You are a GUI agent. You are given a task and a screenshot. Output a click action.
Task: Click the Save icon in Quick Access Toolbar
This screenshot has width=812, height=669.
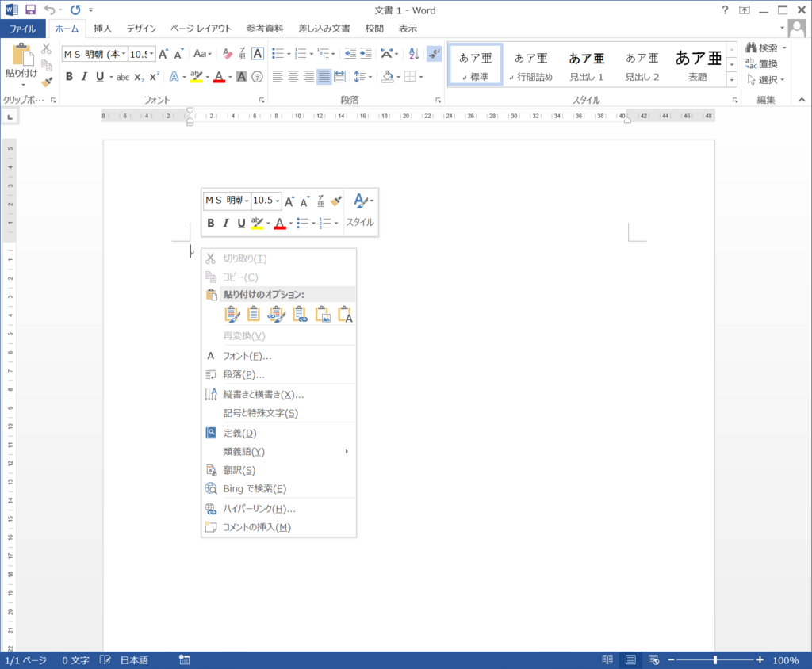tap(29, 10)
